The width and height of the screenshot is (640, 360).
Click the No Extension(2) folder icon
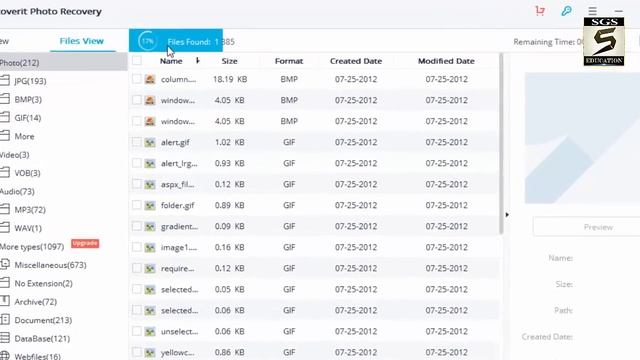click(4, 282)
